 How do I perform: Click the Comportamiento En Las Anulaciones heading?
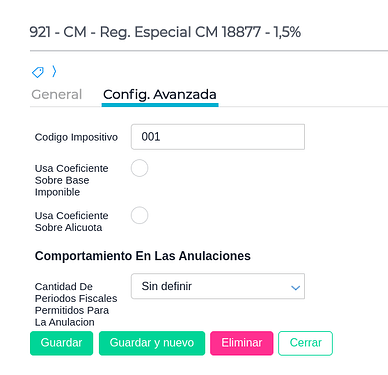click(x=143, y=256)
